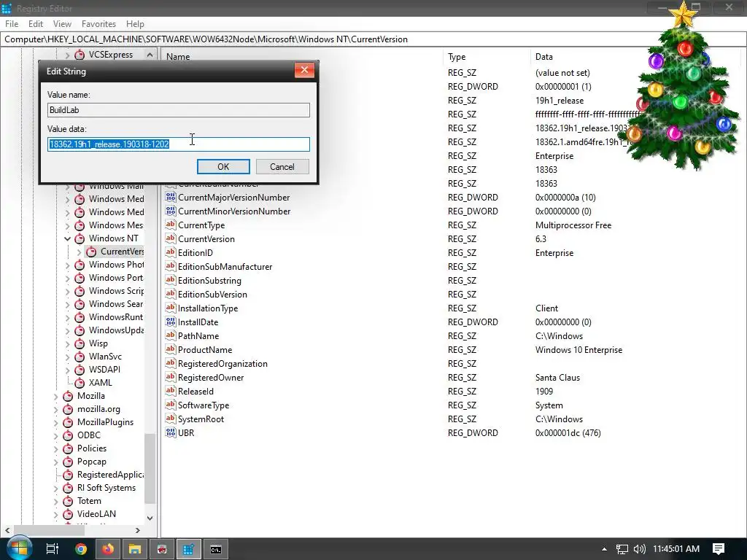The height and width of the screenshot is (560, 747).
Task: Click the tree scroll up arrow
Action: [x=150, y=55]
